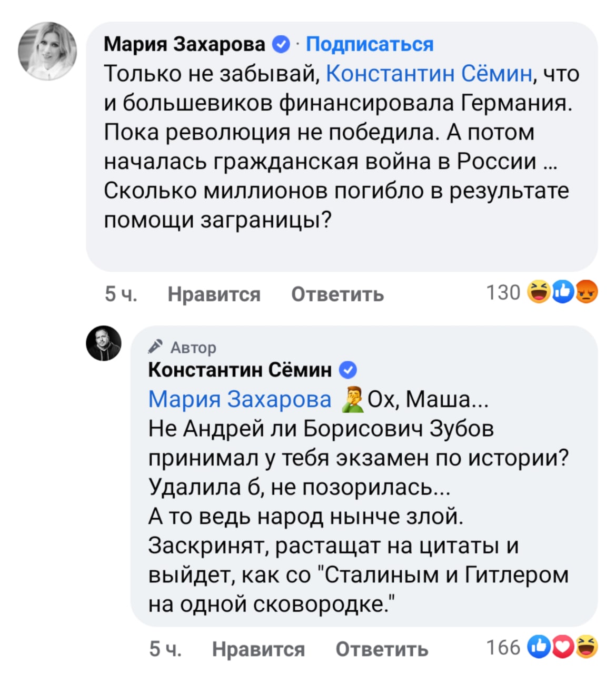This screenshot has width=616, height=674.
Task: View the 130 reactions count on first comment
Action: tap(503, 293)
